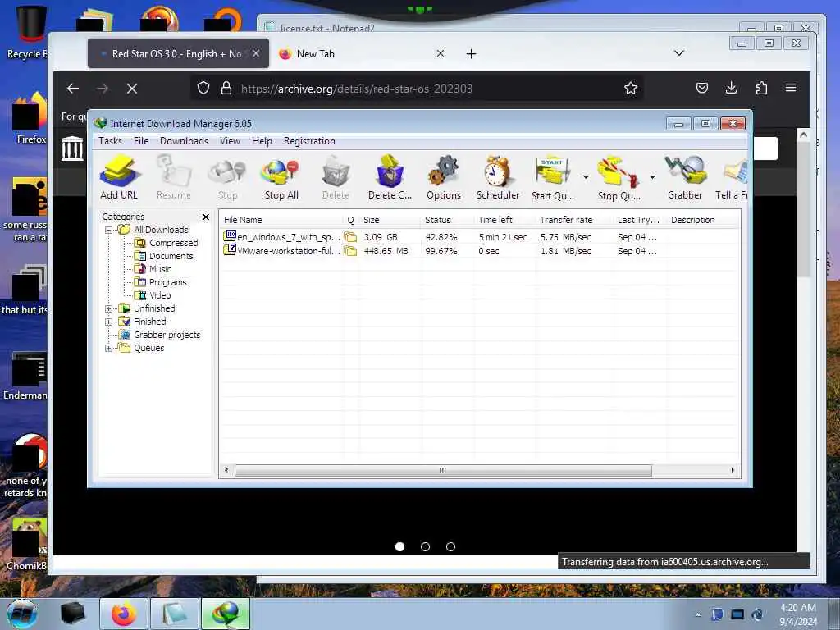840x630 pixels.
Task: Click the horizontal scrollbar thumb in download list
Action: pos(443,470)
